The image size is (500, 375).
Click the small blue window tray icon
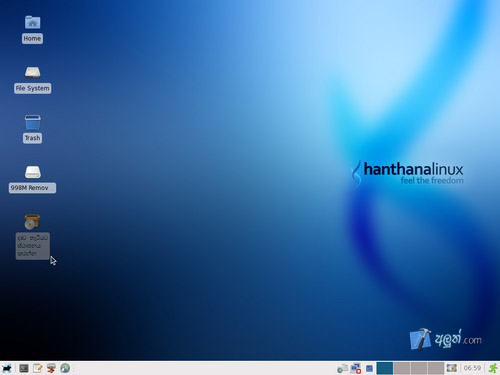click(369, 368)
